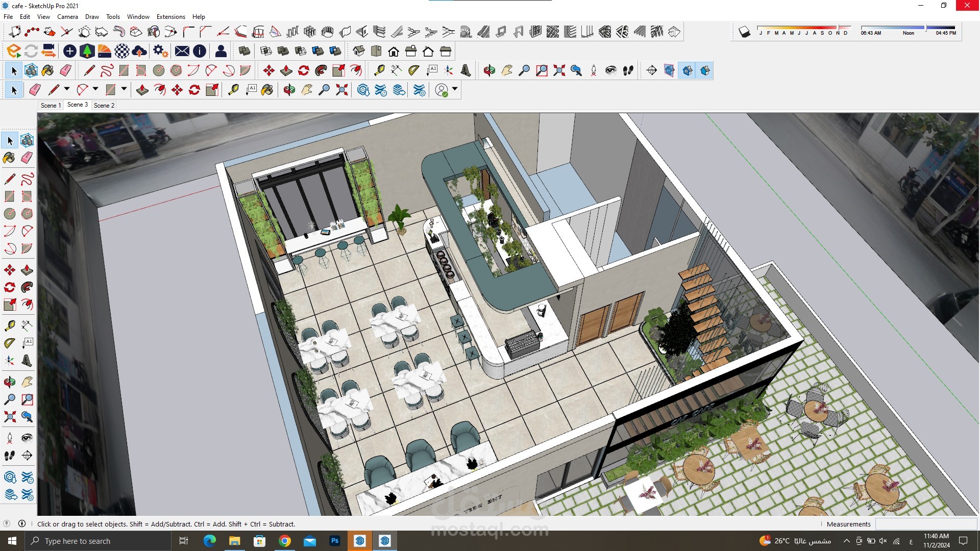
Task: Open the account sign-in dropdown arrow
Action: coord(455,89)
